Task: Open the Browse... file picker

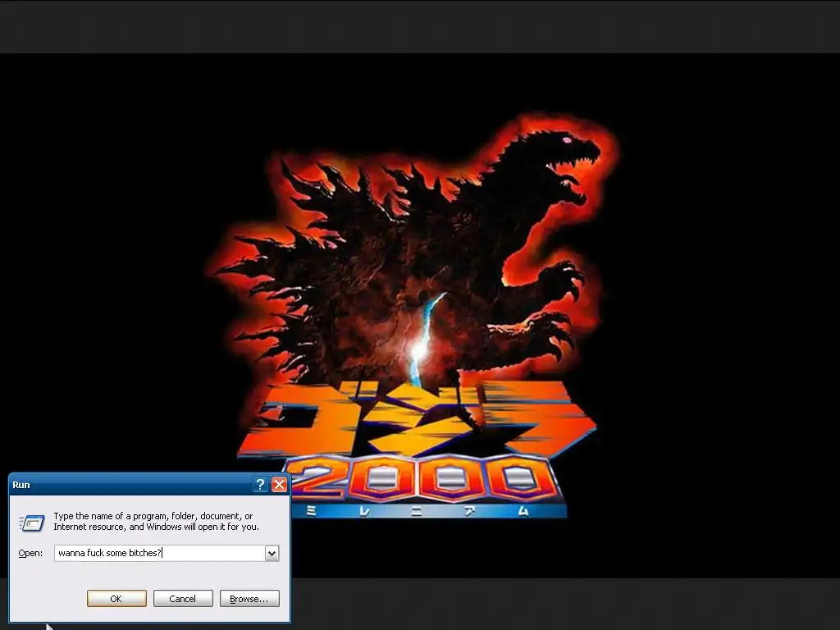Action: 249,598
